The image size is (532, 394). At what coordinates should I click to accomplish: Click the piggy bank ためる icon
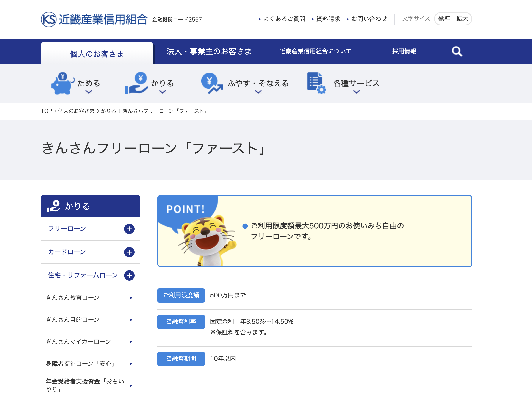coord(63,83)
